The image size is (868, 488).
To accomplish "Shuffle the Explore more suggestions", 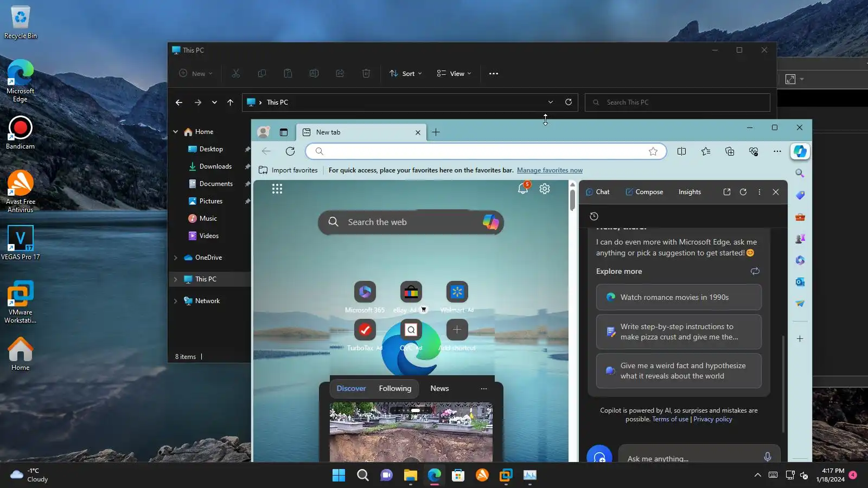I will (755, 271).
